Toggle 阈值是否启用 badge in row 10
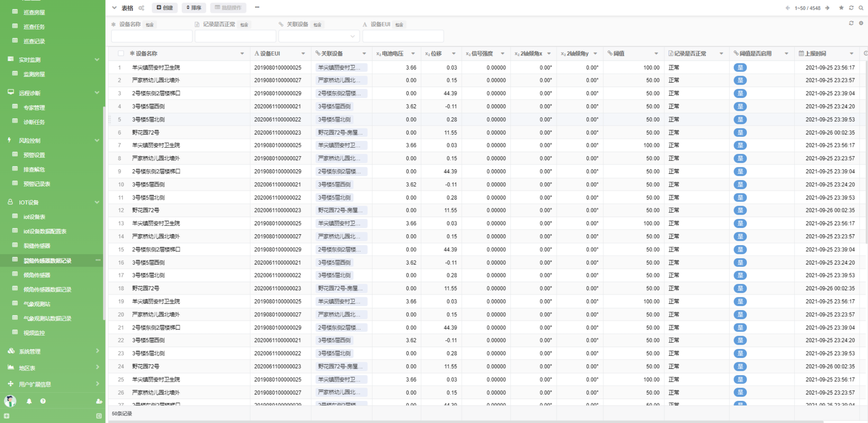Viewport: 868px width, 423px height. (740, 184)
